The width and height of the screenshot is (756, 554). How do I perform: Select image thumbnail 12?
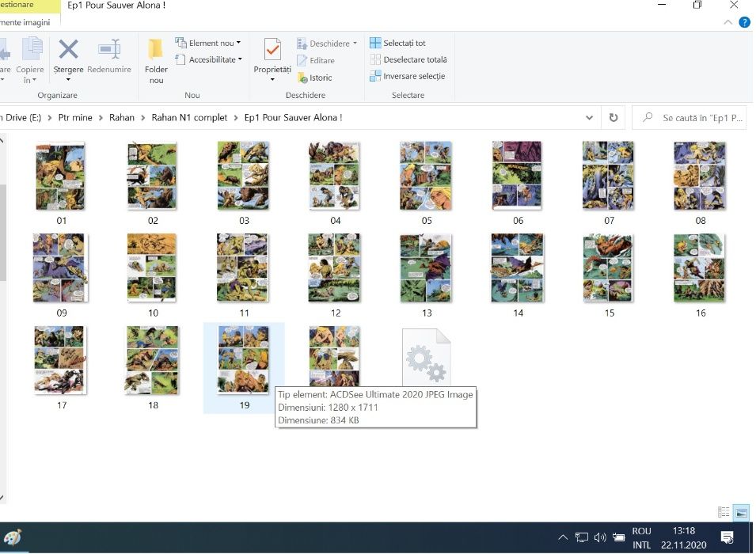tap(334, 268)
